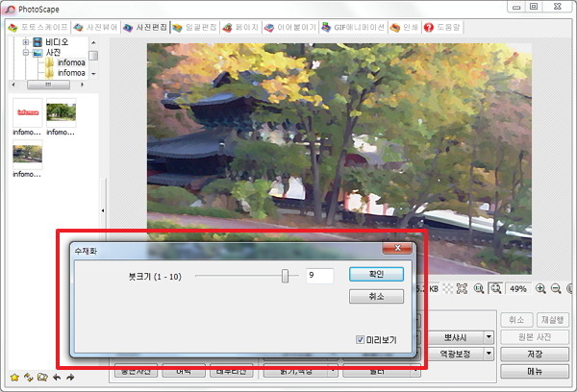Cancel the 수채화 dialog with 취소

376,296
